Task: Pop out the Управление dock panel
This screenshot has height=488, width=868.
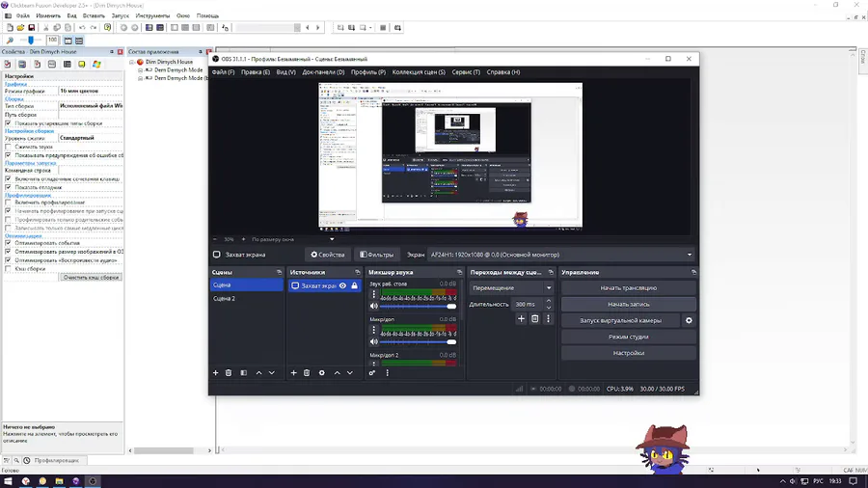Action: pos(693,272)
